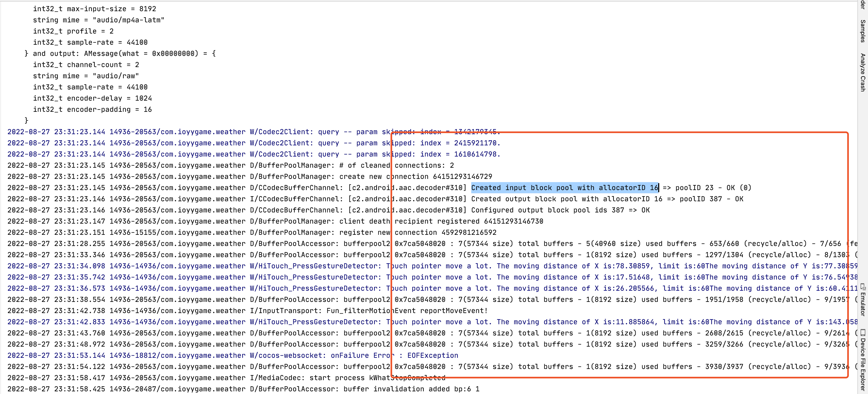Viewport: 868px width, 394px height.
Task: Open the Emulator tool window icon
Action: (x=863, y=287)
